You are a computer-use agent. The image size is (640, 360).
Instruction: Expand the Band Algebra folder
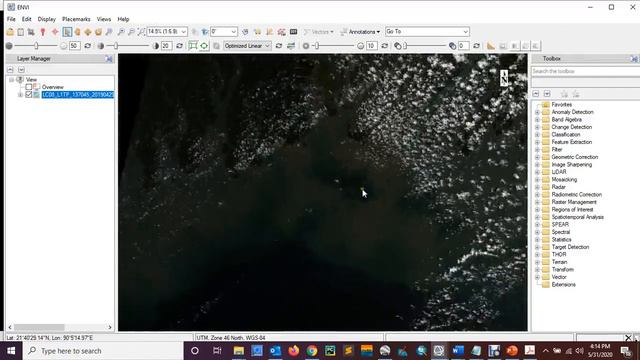pos(537,120)
